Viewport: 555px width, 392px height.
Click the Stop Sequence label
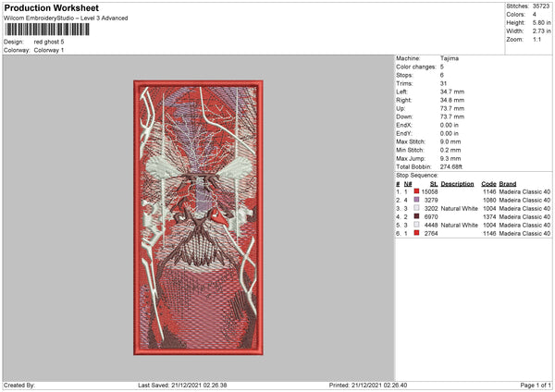pos(416,174)
